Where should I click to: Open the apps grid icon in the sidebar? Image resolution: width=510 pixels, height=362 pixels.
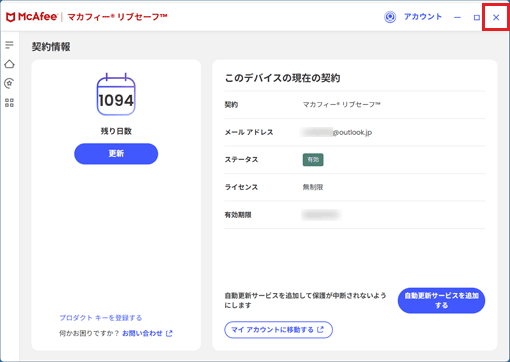[x=9, y=103]
